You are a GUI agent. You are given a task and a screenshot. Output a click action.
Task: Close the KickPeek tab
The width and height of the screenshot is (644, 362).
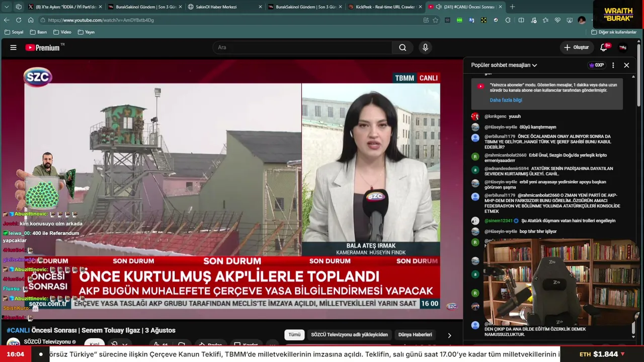(x=420, y=7)
